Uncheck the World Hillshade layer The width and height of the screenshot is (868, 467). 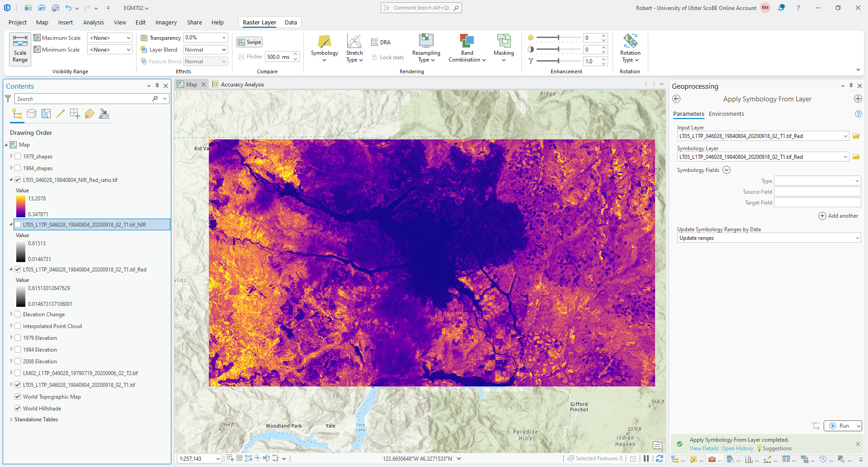[18, 409]
